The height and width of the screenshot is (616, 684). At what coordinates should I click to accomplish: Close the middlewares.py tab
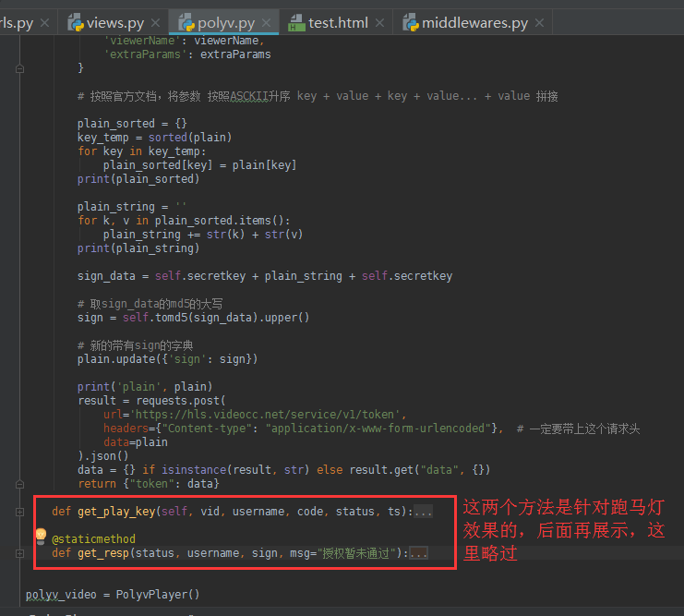540,22
